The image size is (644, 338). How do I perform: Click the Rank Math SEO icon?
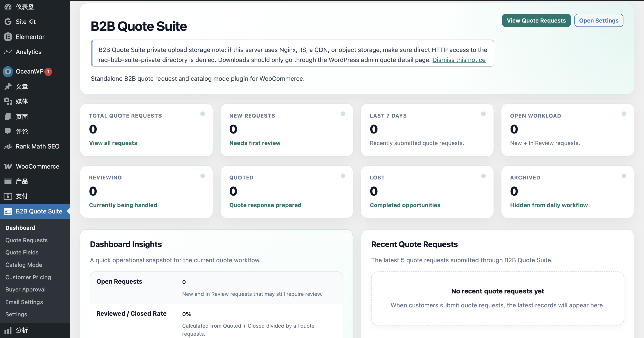pyautogui.click(x=8, y=146)
